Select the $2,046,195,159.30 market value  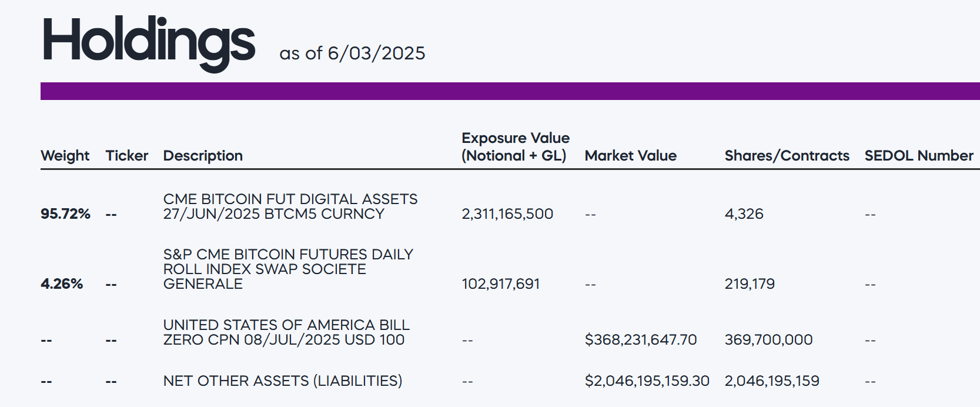click(x=647, y=381)
